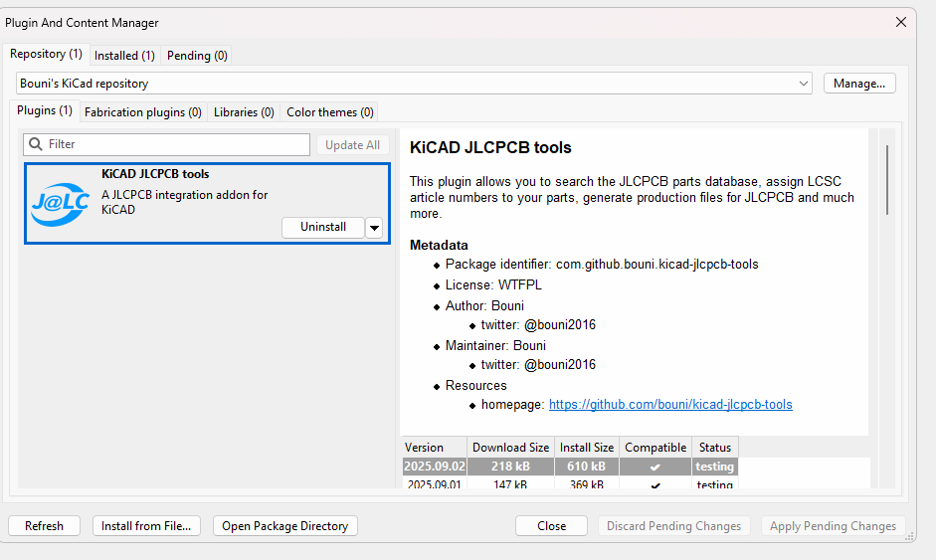The width and height of the screenshot is (936, 560).
Task: Click the Refresh button
Action: coord(44,526)
